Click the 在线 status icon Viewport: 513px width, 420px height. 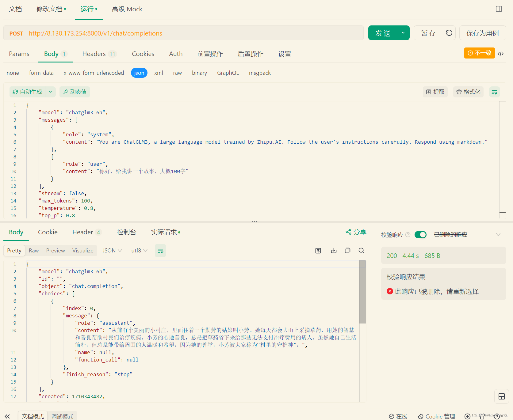(x=398, y=416)
